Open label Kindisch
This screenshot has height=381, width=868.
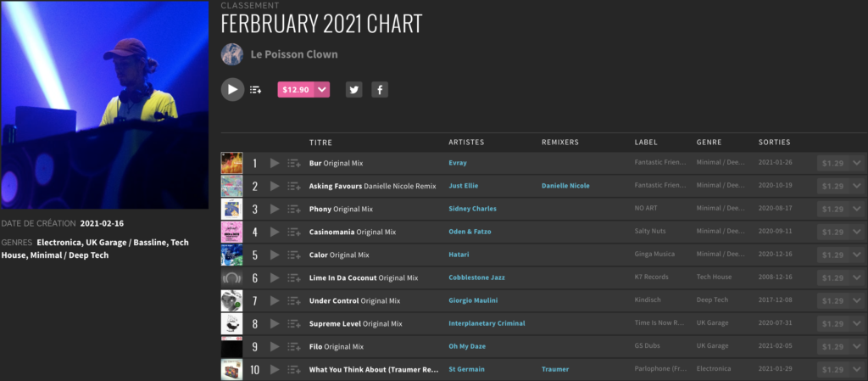click(x=646, y=300)
